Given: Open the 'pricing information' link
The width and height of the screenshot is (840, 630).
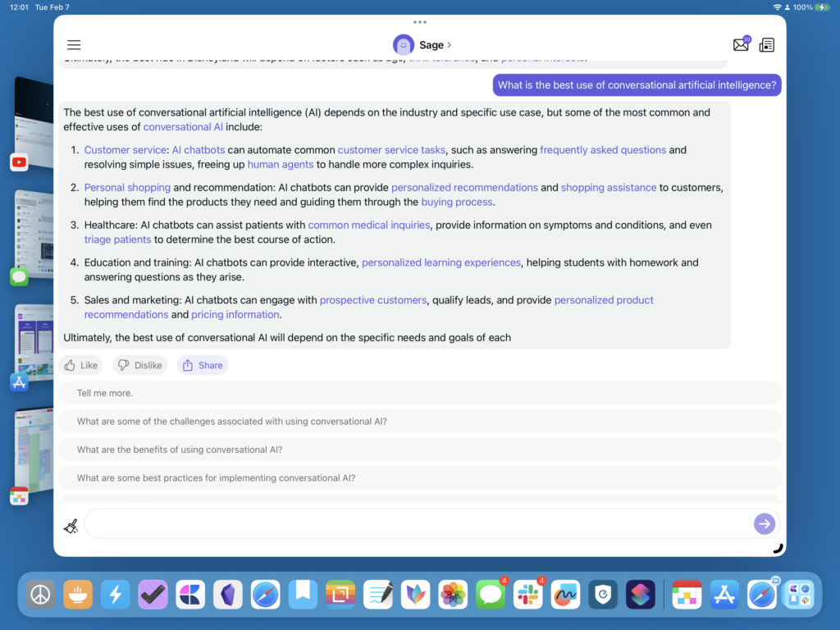Looking at the screenshot, I should tap(235, 314).
